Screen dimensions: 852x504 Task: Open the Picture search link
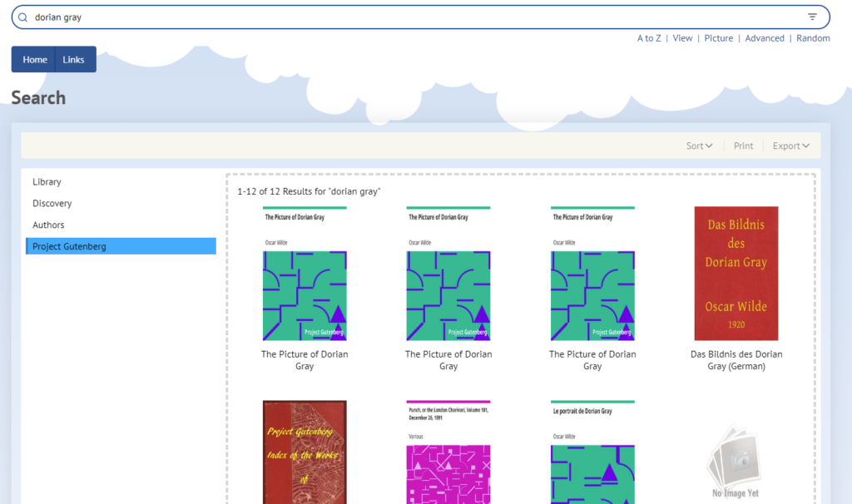719,38
